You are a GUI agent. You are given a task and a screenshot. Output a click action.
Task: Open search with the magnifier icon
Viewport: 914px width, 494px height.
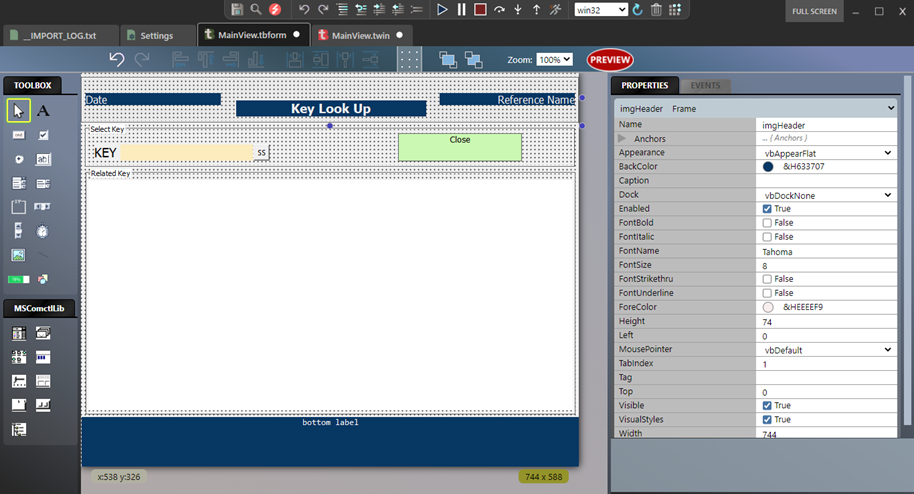(255, 9)
